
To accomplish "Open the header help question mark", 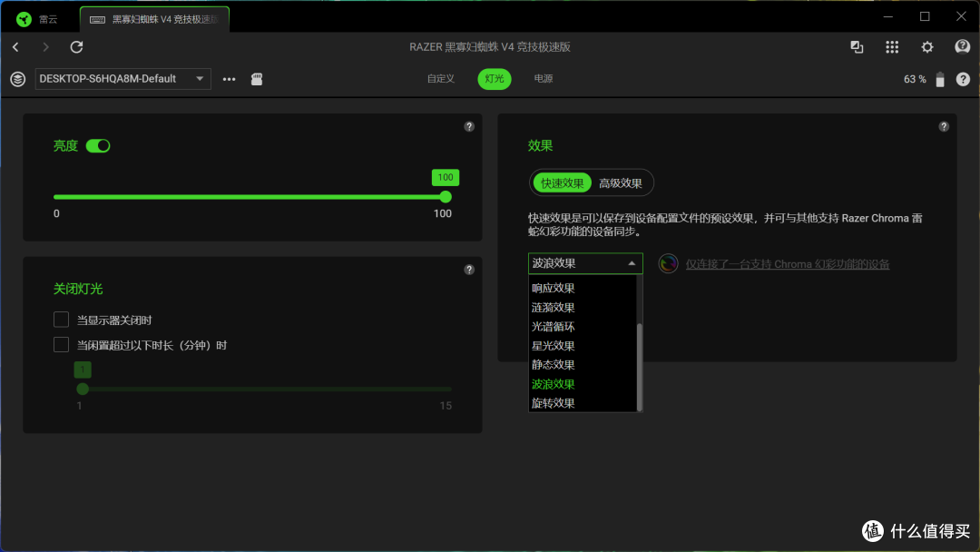I will click(962, 47).
